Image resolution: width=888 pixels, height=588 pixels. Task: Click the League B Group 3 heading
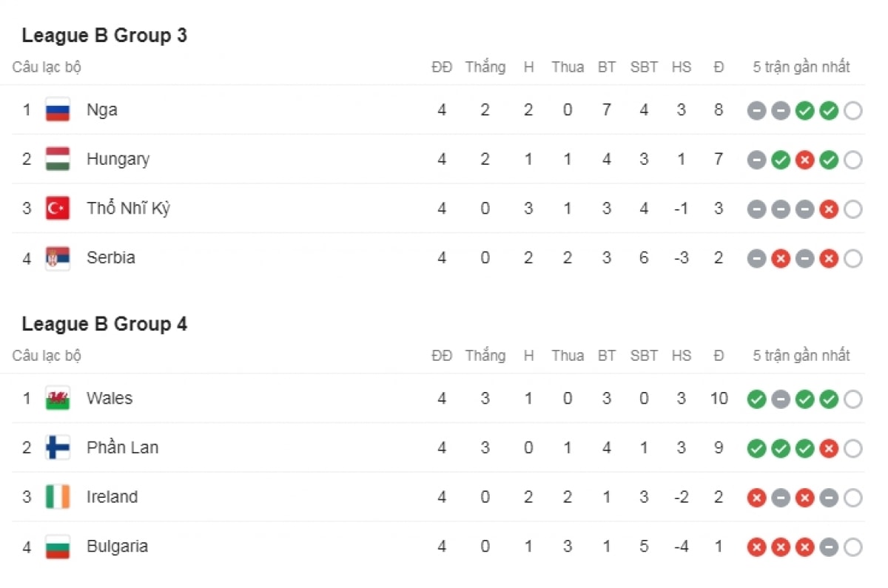point(104,36)
